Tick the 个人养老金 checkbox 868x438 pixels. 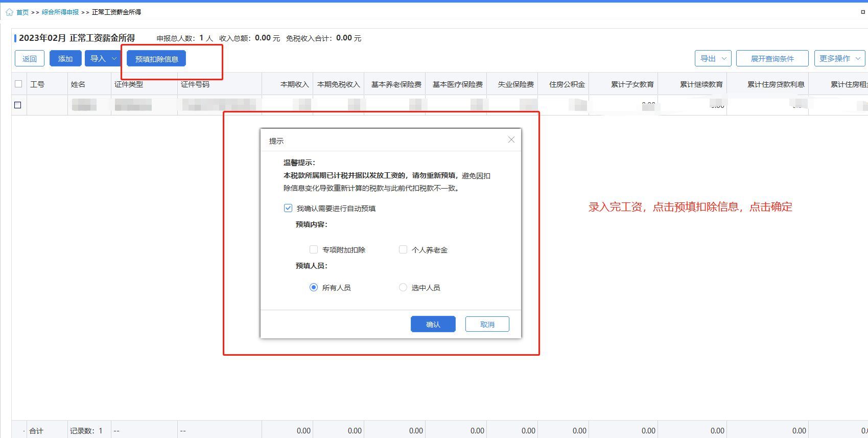click(403, 249)
